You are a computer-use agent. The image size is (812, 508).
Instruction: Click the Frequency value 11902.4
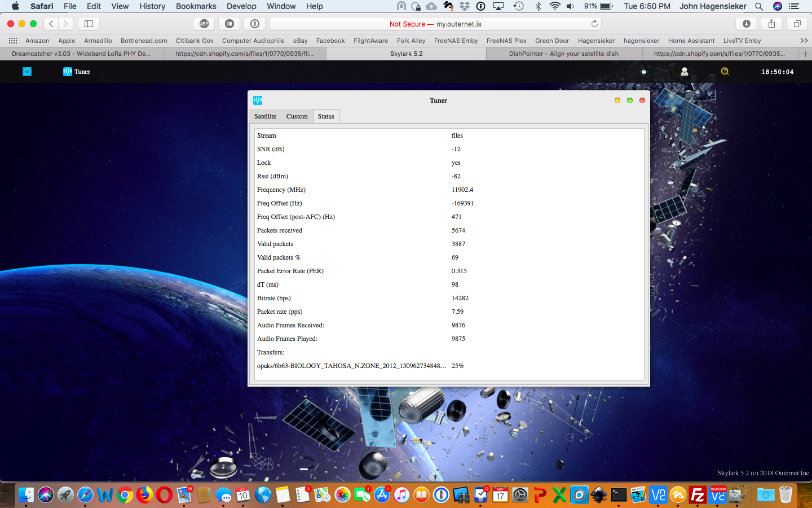[462, 190]
